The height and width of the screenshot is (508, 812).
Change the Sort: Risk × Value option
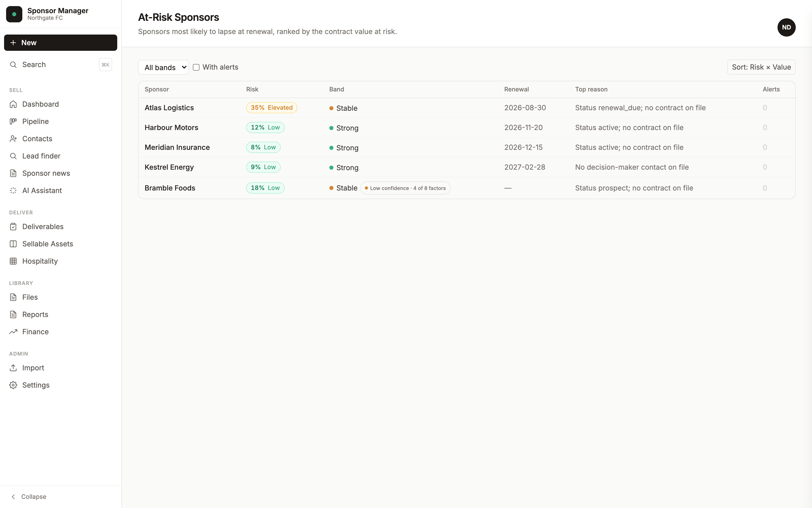point(761,67)
